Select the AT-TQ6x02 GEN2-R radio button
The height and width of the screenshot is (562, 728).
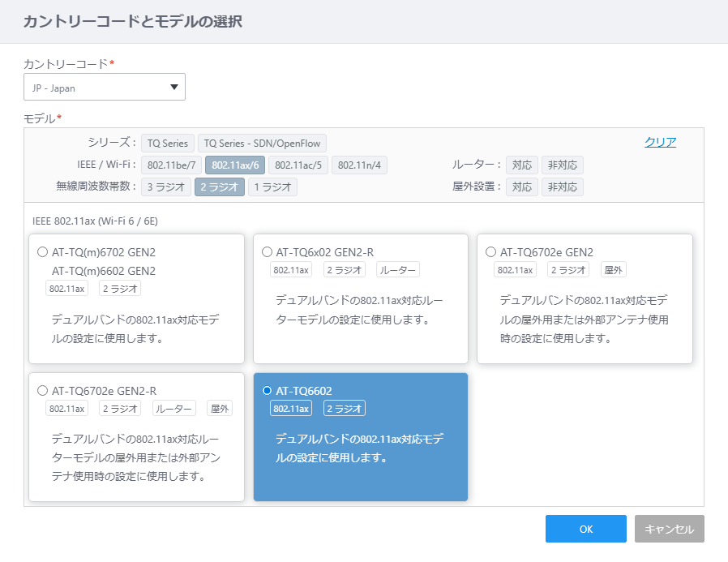267,252
